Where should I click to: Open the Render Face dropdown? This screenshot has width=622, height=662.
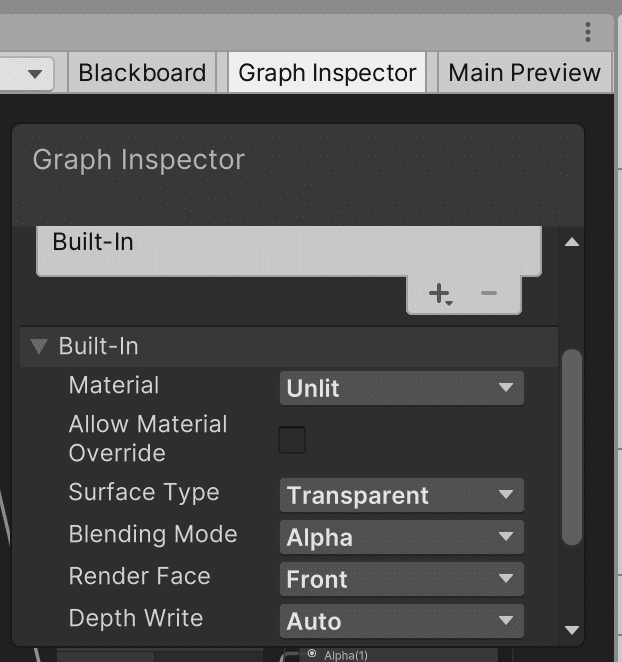pos(401,579)
